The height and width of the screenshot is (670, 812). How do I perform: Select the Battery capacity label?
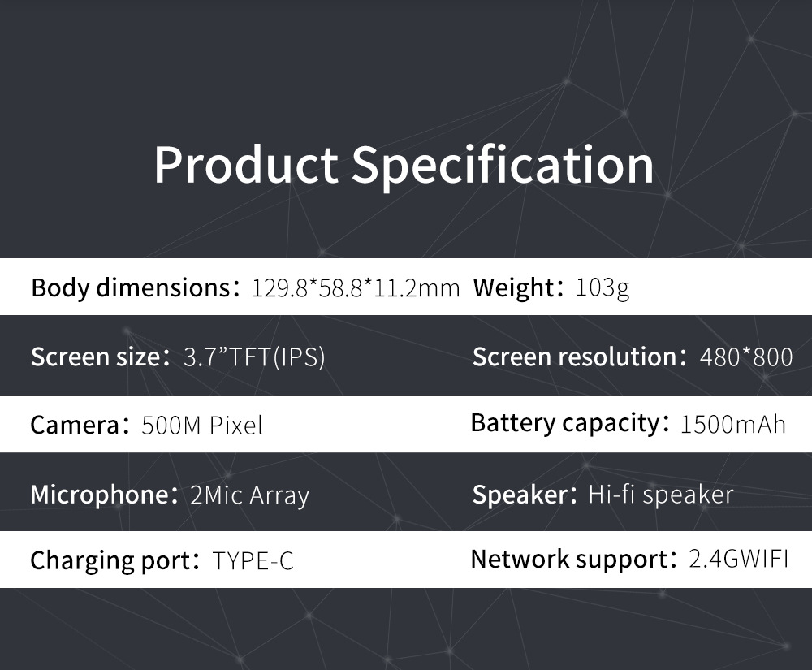564,423
